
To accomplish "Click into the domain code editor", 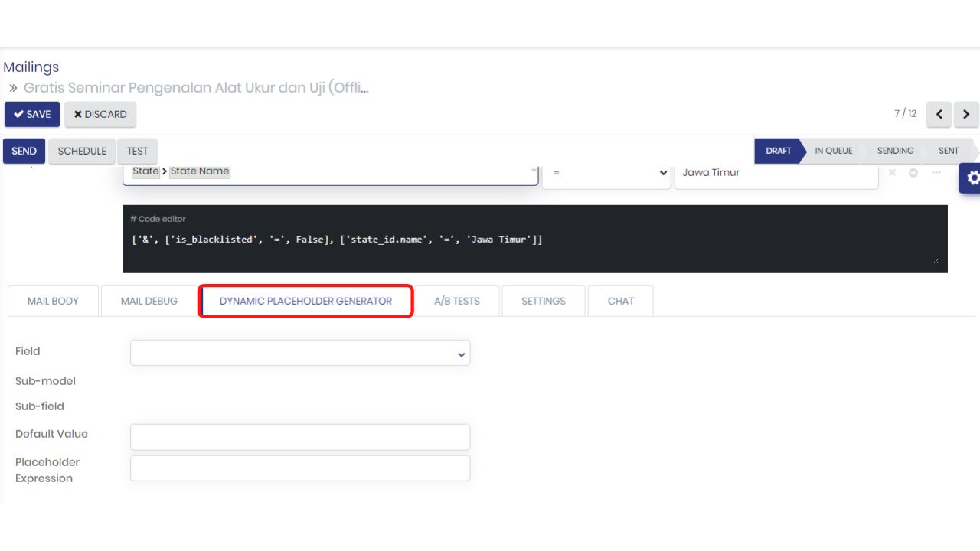I will click(535, 239).
